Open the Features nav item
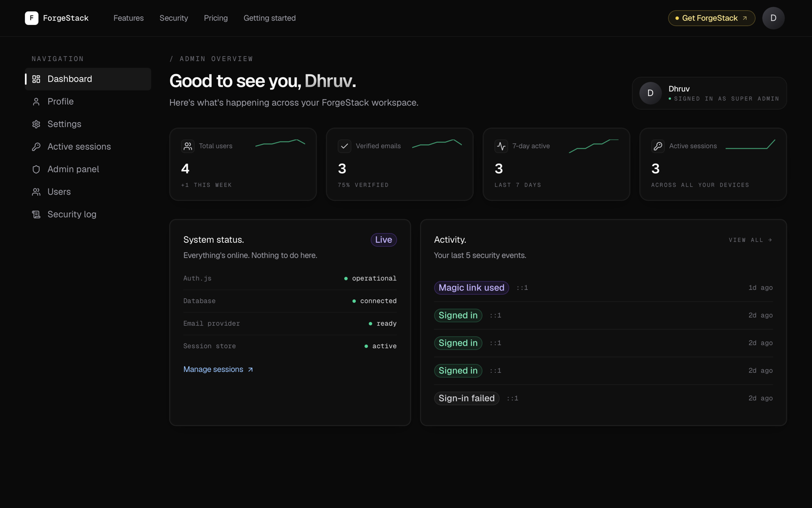Image resolution: width=812 pixels, height=508 pixels. (x=128, y=18)
